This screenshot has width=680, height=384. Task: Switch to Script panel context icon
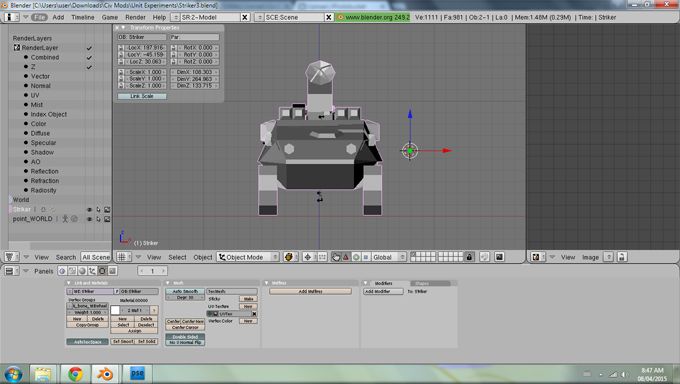coord(72,271)
